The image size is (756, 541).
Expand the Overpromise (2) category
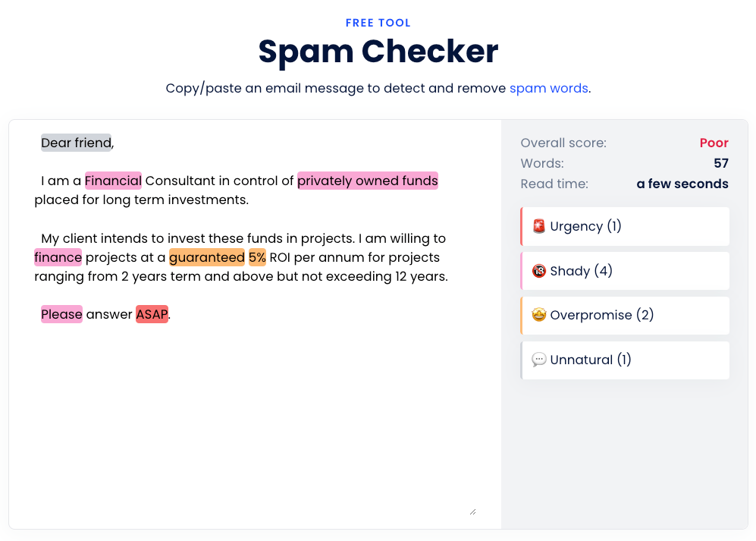[x=625, y=315]
